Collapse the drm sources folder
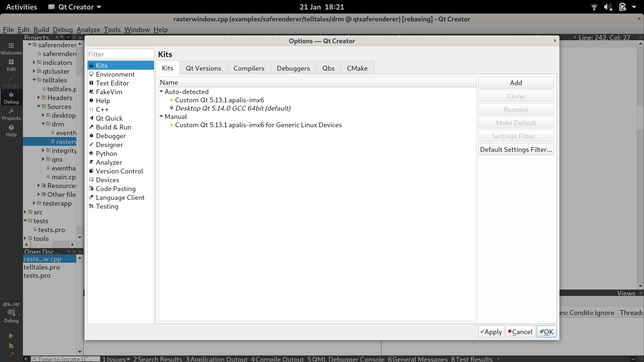644x362 pixels. click(43, 124)
